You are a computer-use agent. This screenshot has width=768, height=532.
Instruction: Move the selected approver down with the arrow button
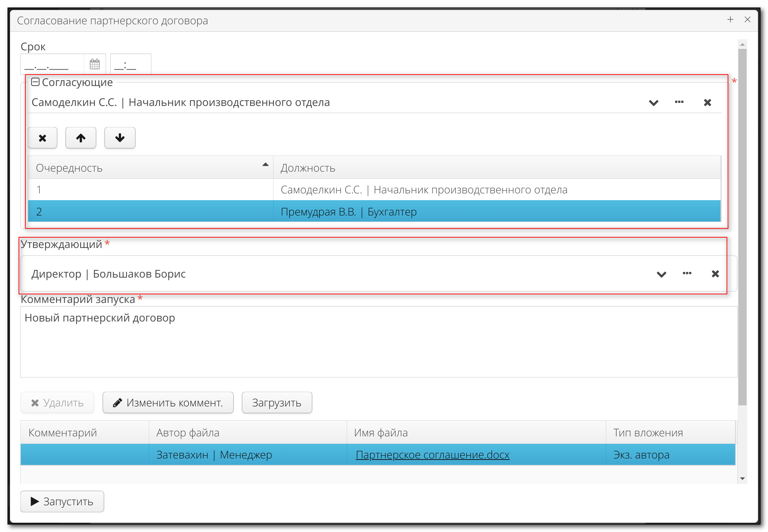(120, 138)
